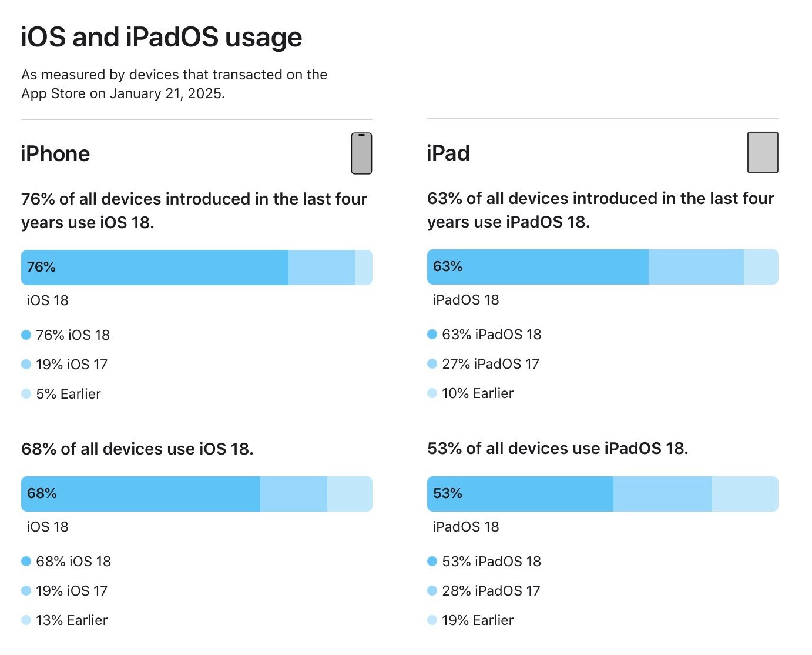Click the 27% iPadOS 17 legend dot
This screenshot has height=655, width=812.
[x=432, y=364]
